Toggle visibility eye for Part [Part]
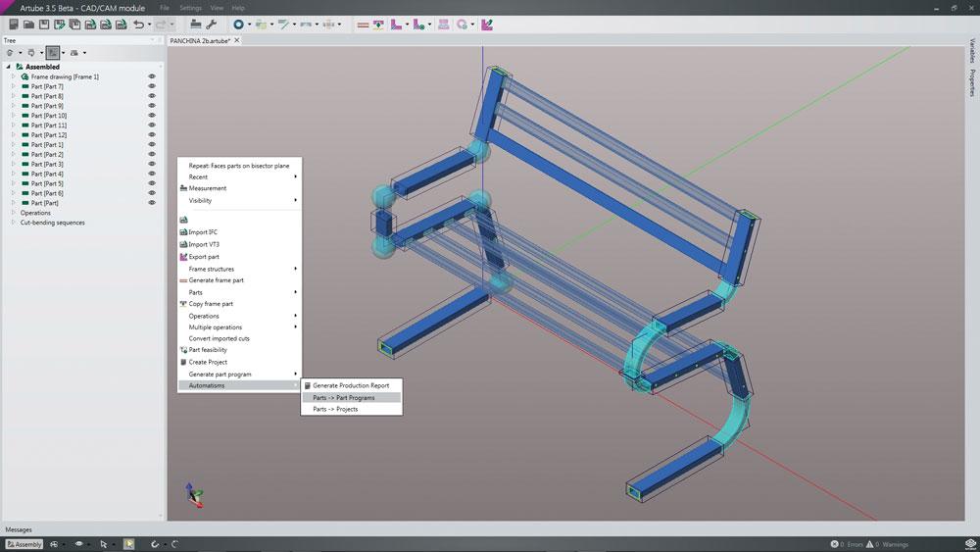The width and height of the screenshot is (980, 552). (151, 203)
